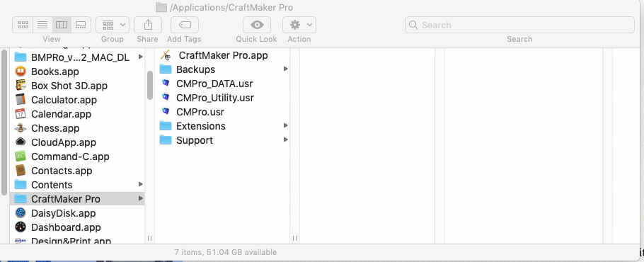Expand the Extensions folder arrow

click(286, 125)
